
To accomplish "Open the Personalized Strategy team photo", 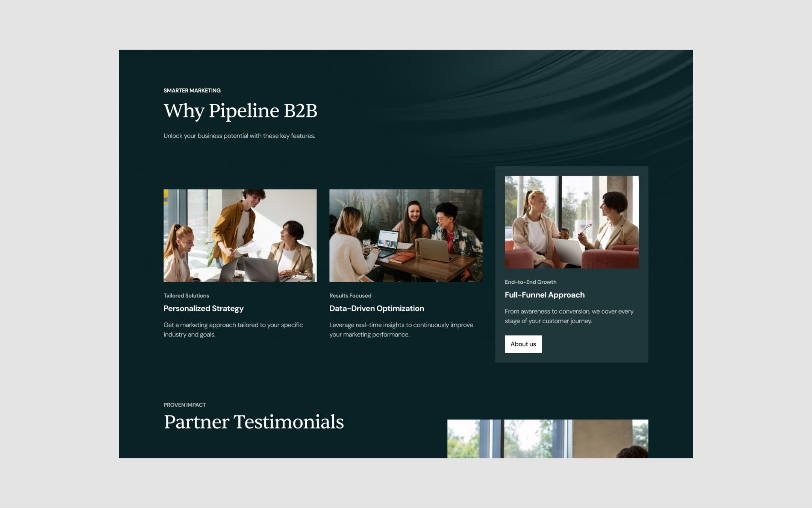I will (240, 236).
